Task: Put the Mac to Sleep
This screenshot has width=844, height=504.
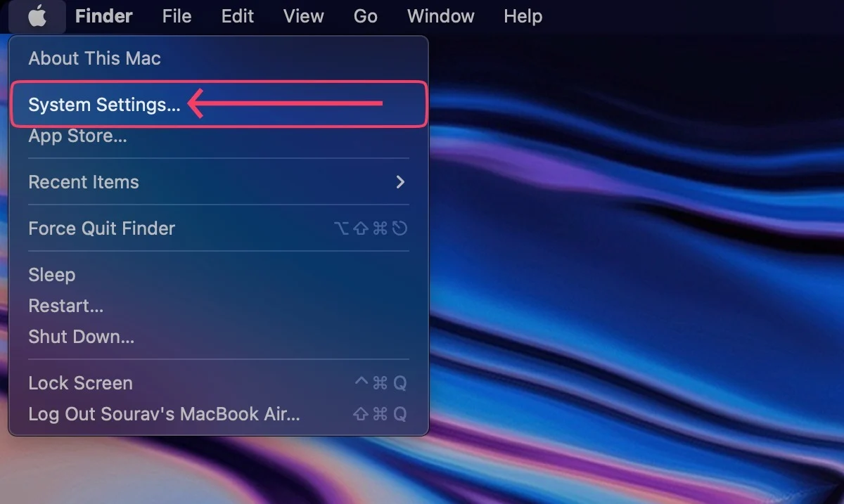Action: (218, 275)
